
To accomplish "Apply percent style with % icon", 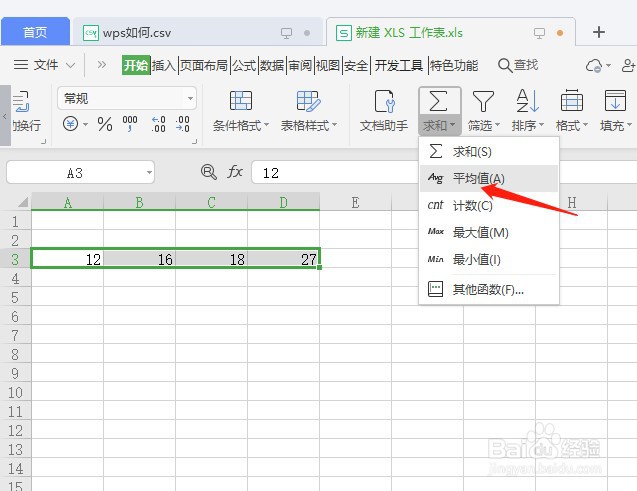I will [x=105, y=124].
